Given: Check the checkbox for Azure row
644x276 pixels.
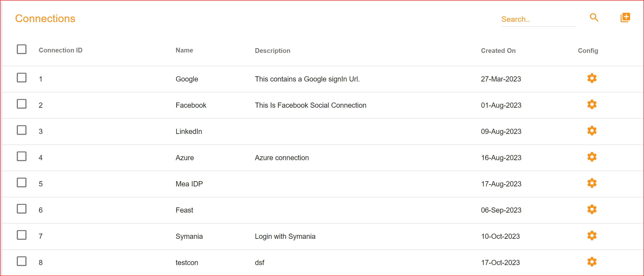Looking at the screenshot, I should (x=22, y=156).
